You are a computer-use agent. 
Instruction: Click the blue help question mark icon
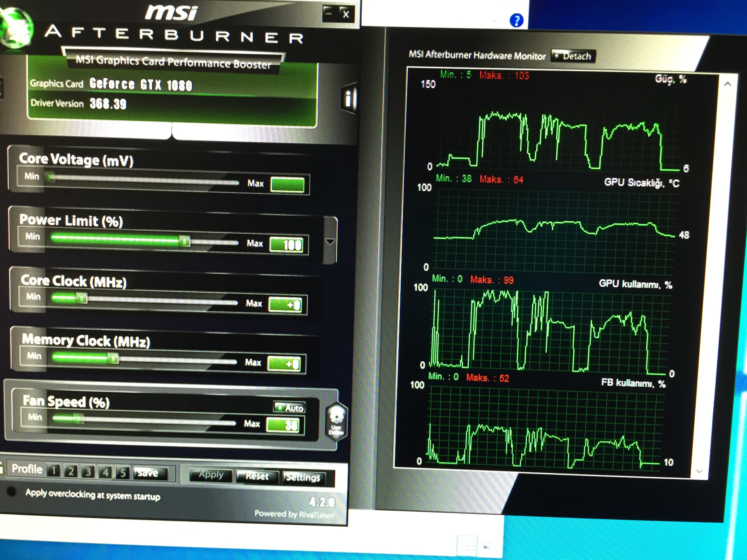[x=516, y=21]
